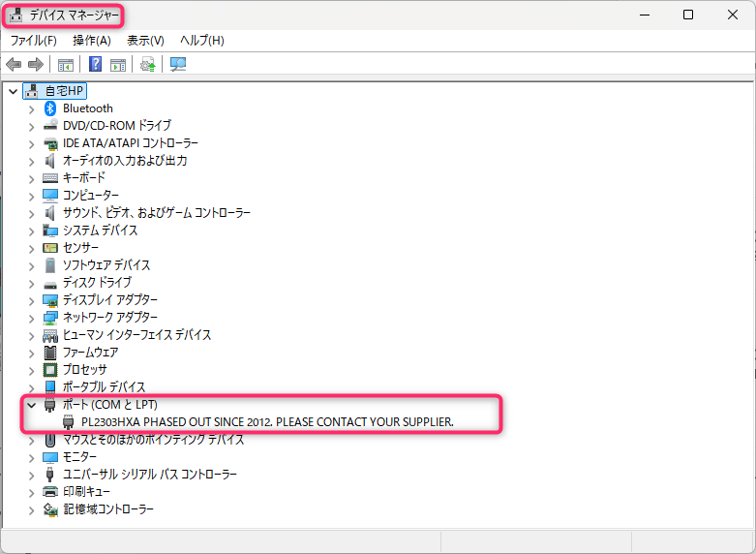Click the ユニバーサル シリアル バス コントローラー icon
Image resolution: width=756 pixels, height=554 pixels.
click(49, 475)
